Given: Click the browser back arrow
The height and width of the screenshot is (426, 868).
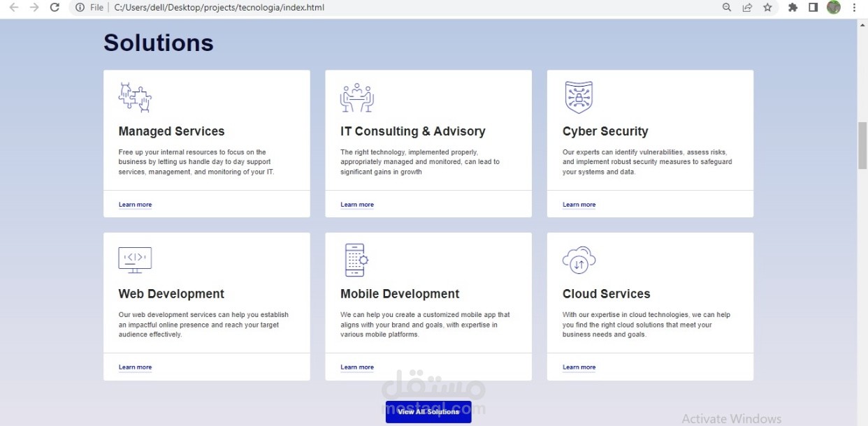Looking at the screenshot, I should tap(14, 8).
